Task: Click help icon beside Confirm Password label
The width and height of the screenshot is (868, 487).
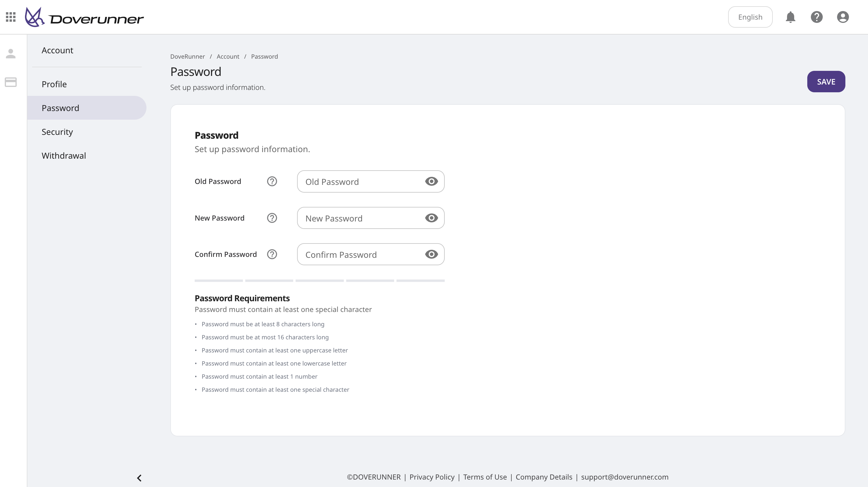Action: [272, 254]
